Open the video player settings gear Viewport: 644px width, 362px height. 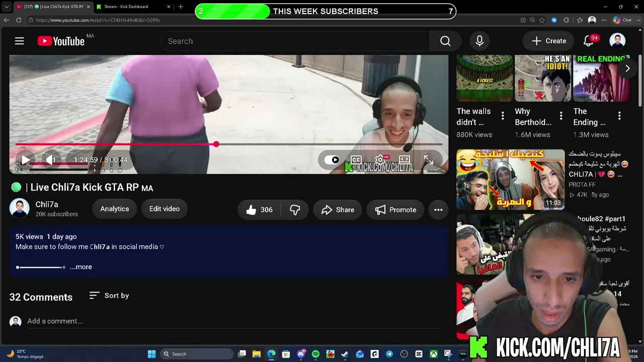380,160
